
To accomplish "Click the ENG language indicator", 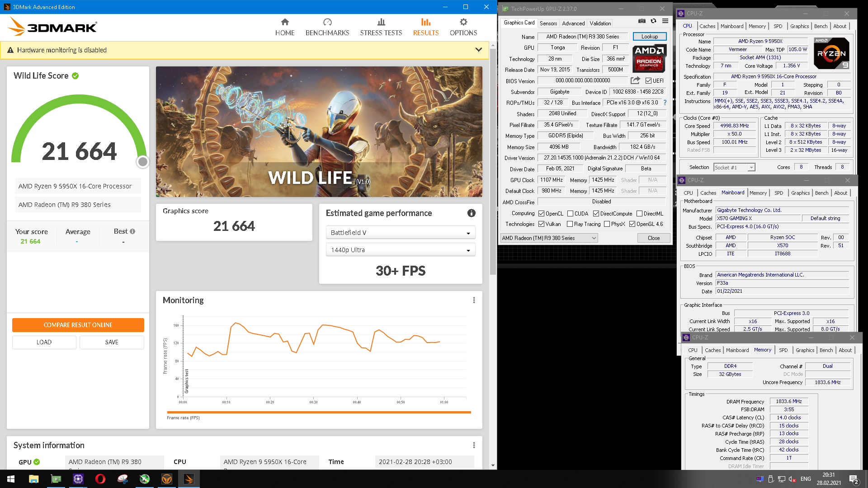I will coord(806,479).
